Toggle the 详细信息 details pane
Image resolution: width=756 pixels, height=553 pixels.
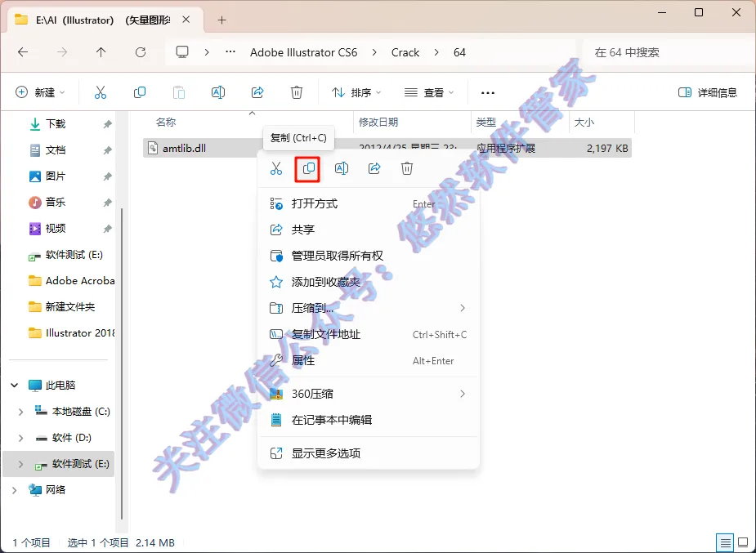[707, 92]
